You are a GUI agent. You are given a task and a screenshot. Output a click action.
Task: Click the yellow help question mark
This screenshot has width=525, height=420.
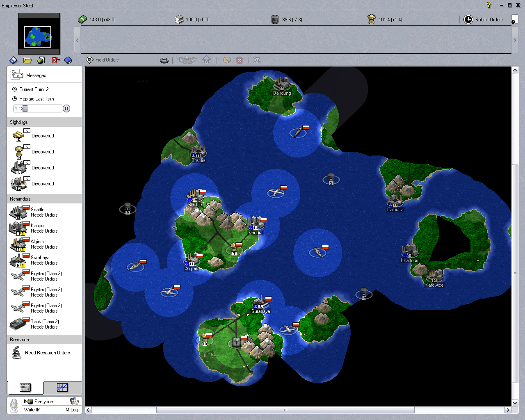click(x=488, y=5)
